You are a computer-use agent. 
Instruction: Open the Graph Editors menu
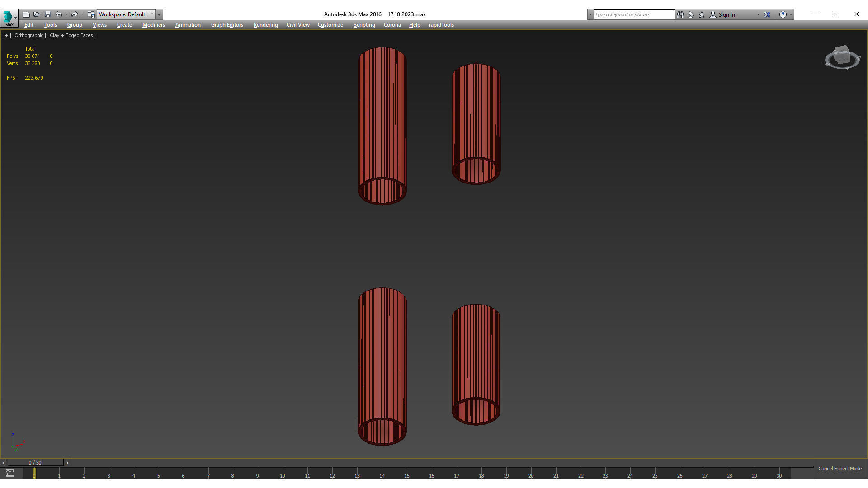pyautogui.click(x=227, y=25)
